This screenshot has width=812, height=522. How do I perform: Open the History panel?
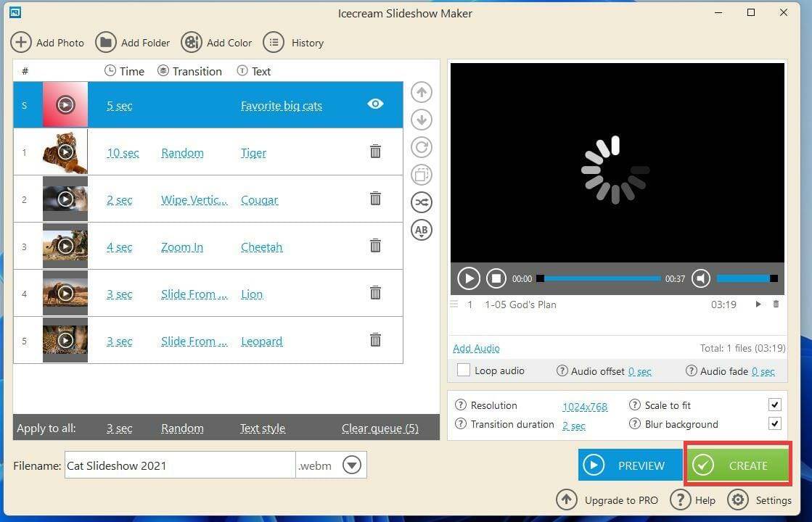coord(274,42)
